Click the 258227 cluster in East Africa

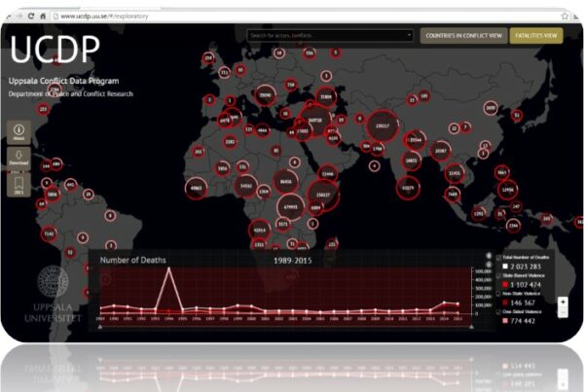pyautogui.click(x=323, y=195)
